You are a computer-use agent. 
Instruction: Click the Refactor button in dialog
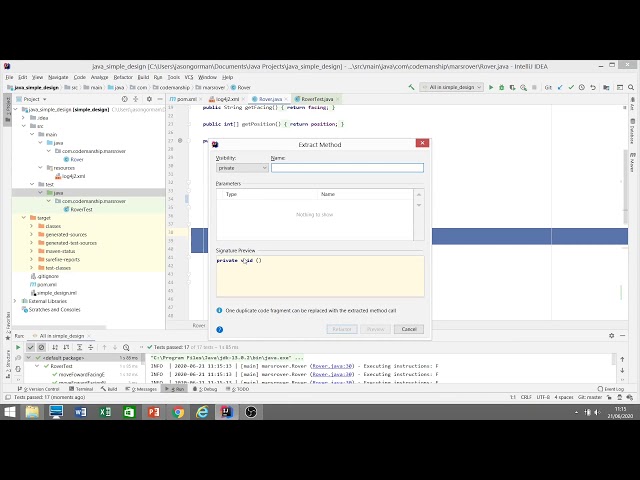click(342, 329)
